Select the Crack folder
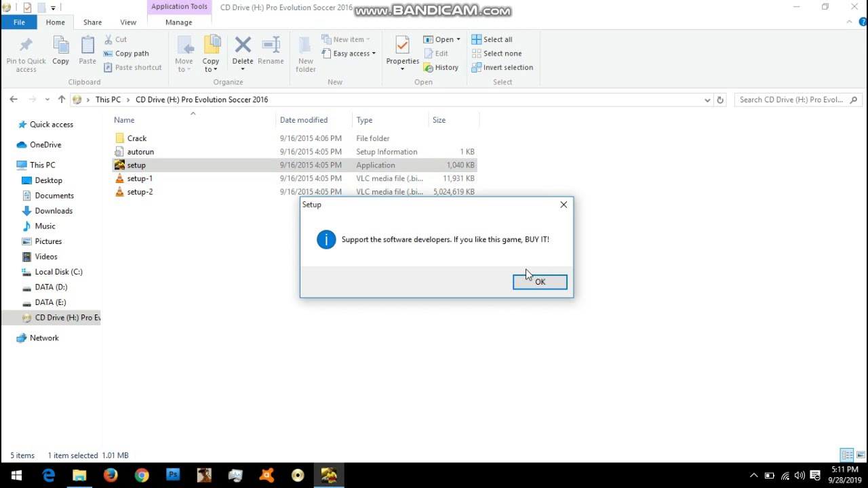868x488 pixels. [136, 138]
